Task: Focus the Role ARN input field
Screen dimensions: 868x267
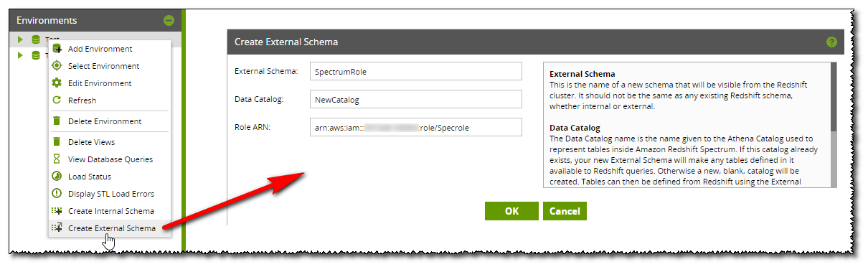Action: (x=415, y=127)
